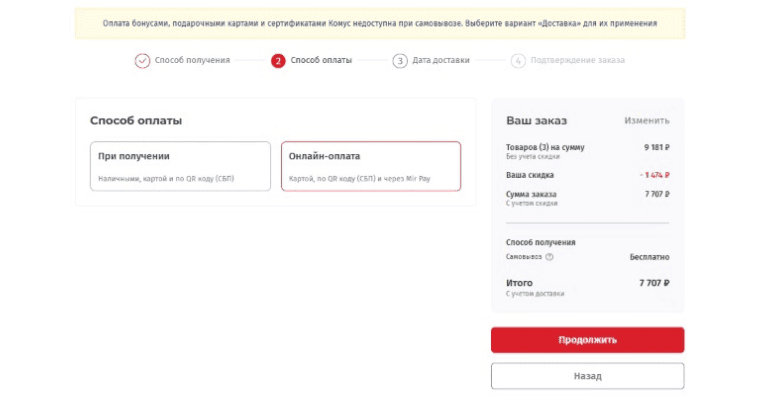This screenshot has height=400, width=772.
Task: Jump to the Дата доставки step
Action: pos(440,60)
